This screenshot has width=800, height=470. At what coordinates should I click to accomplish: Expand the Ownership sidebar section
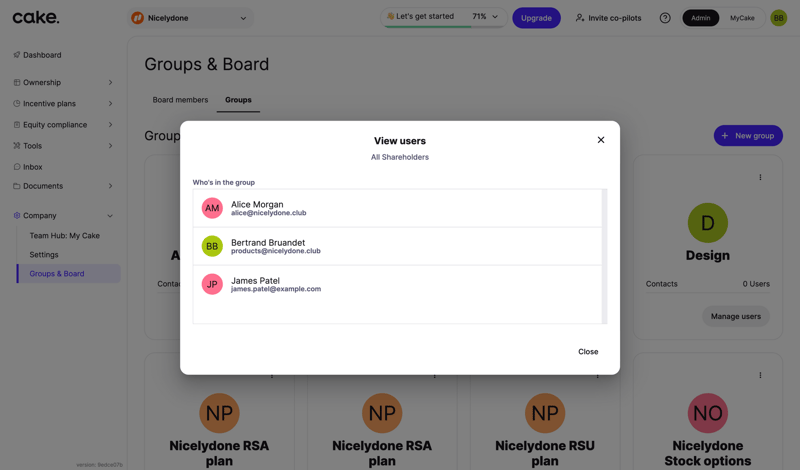(x=110, y=83)
